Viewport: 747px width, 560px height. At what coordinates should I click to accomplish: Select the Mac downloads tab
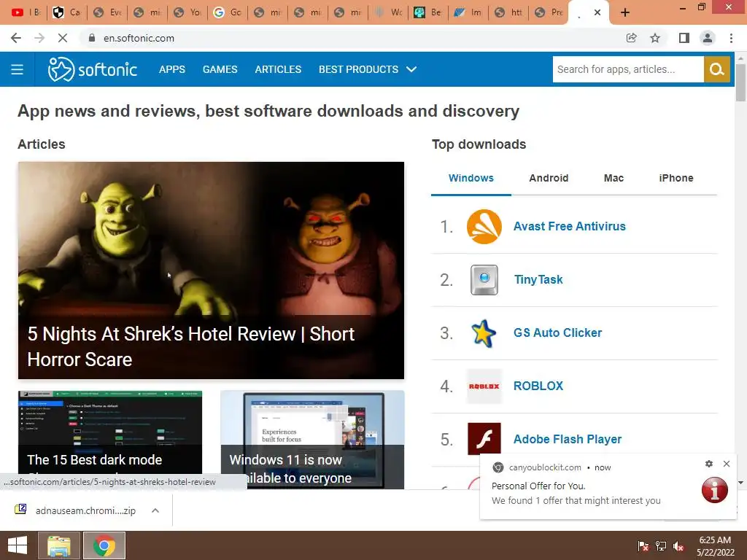614,178
